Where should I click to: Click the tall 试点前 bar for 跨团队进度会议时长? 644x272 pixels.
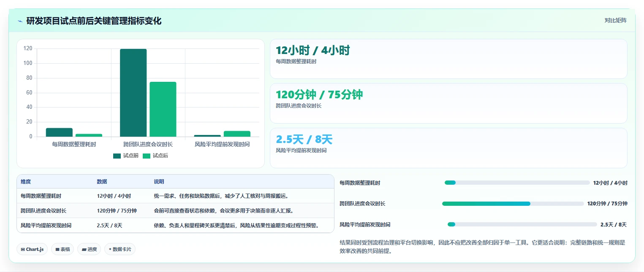[x=133, y=93]
